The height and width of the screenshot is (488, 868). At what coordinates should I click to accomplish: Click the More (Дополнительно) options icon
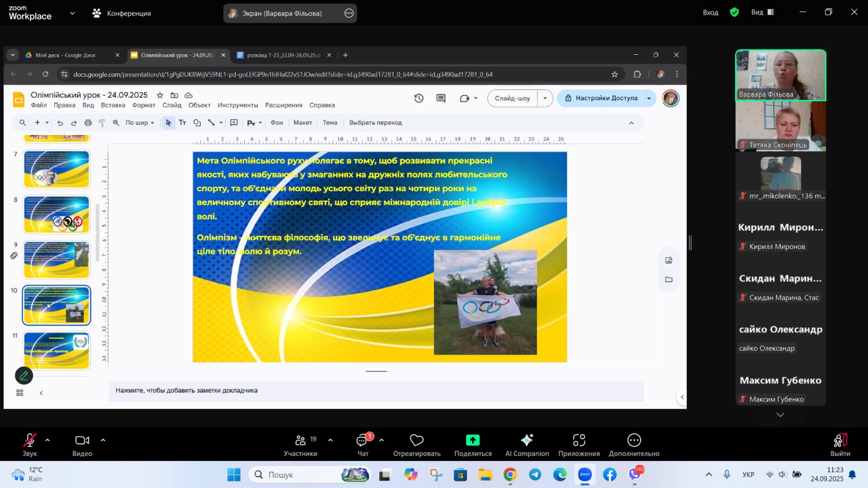pyautogui.click(x=634, y=440)
